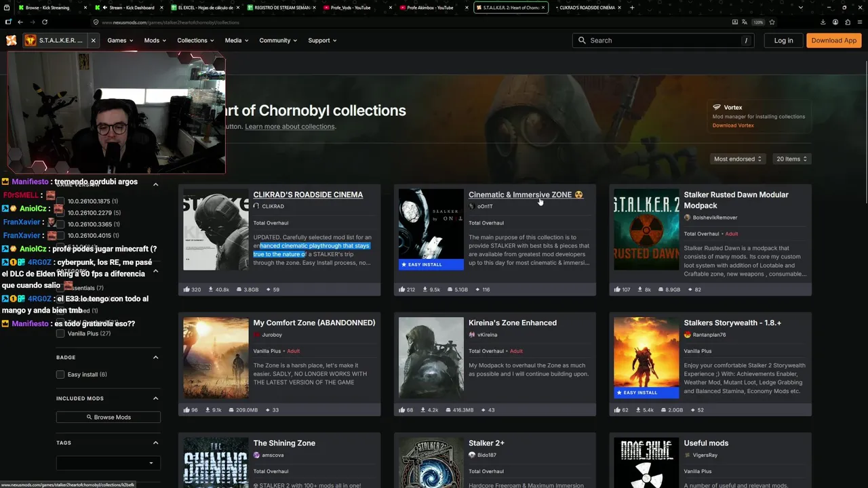
Task: Open the 20 Items page size dropdown
Action: tap(791, 159)
